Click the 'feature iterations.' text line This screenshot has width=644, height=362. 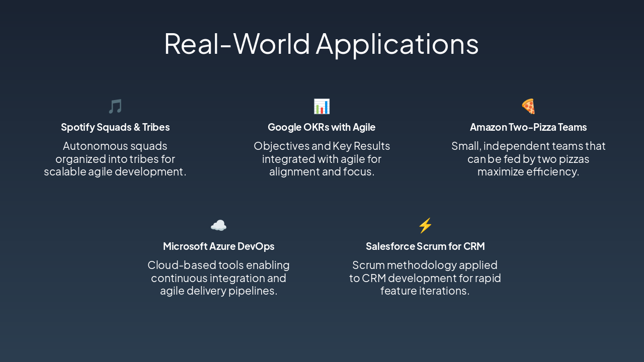pos(425,291)
